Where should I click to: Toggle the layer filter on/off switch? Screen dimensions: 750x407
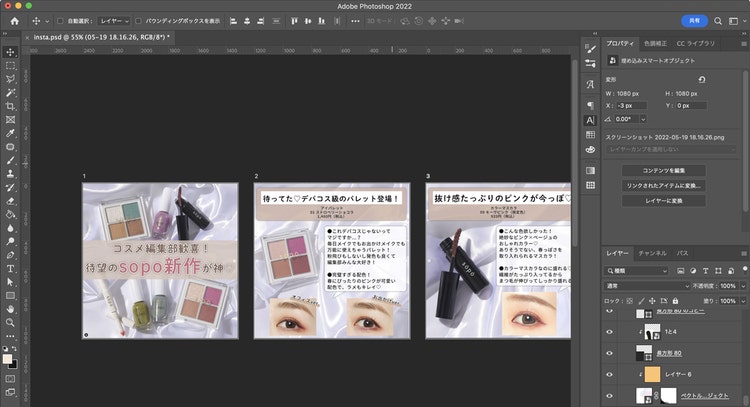click(x=744, y=269)
